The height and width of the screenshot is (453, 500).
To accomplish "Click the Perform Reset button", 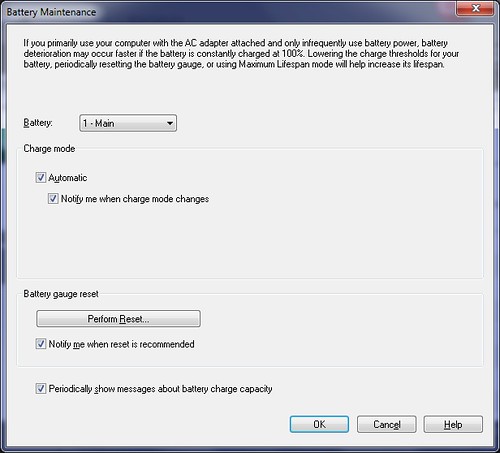I will (x=118, y=319).
